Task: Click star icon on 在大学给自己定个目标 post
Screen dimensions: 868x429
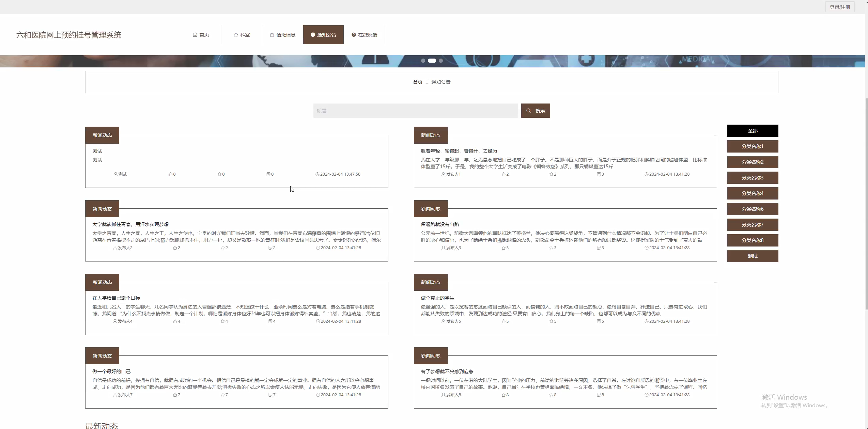Action: pos(223,321)
